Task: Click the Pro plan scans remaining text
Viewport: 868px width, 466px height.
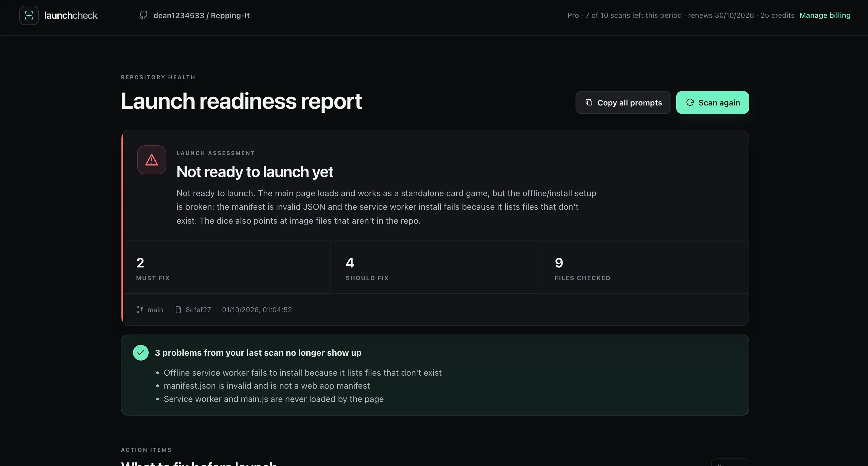Action: pyautogui.click(x=681, y=15)
